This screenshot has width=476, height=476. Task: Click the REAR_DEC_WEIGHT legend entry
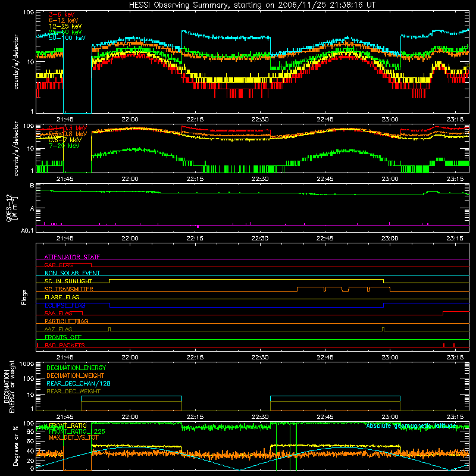click(73, 392)
